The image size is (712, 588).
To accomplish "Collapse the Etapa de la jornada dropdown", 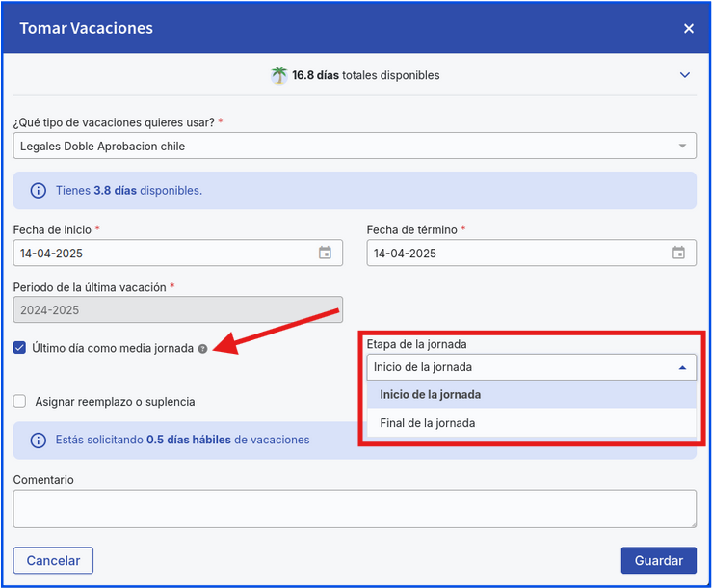I will pyautogui.click(x=682, y=367).
